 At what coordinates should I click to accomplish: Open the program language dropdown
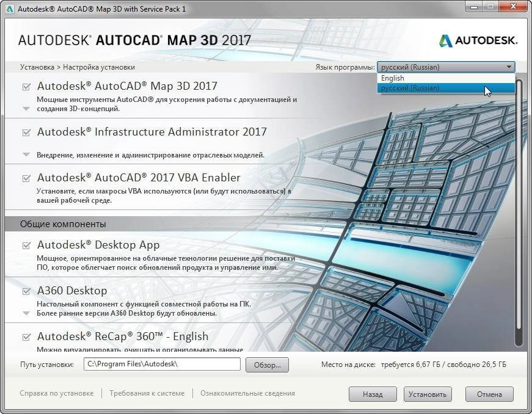point(446,67)
